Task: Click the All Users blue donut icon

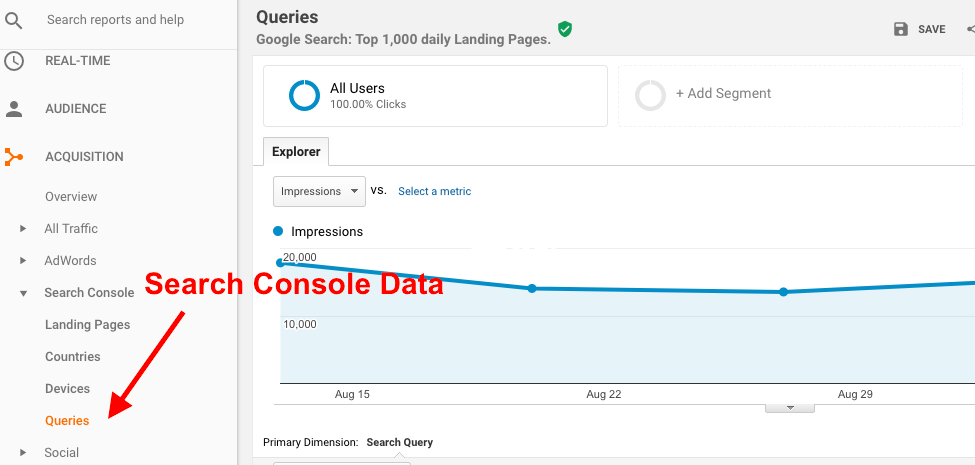Action: point(304,96)
